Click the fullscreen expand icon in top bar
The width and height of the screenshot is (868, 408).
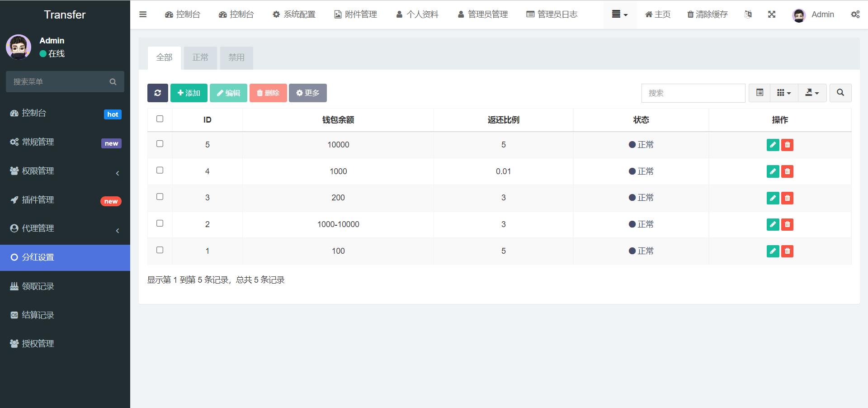pyautogui.click(x=772, y=14)
